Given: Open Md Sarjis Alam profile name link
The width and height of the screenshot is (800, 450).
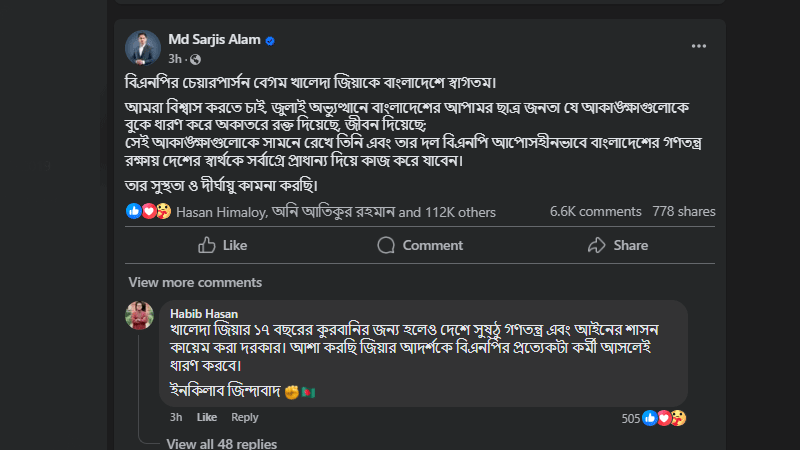Looking at the screenshot, I should tap(214, 40).
